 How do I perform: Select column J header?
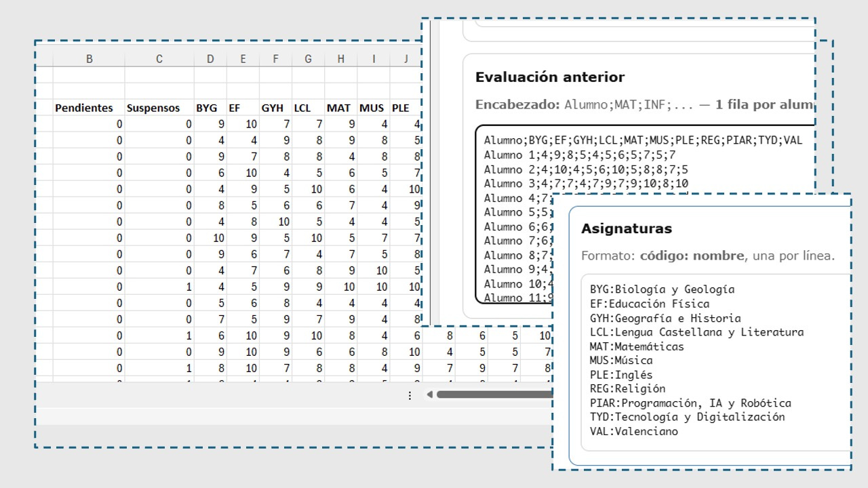coord(406,59)
